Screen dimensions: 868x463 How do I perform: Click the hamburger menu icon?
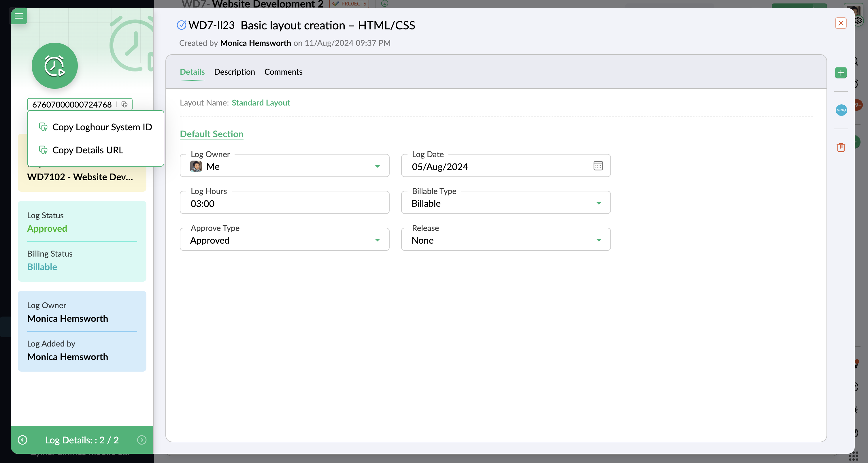tap(19, 16)
